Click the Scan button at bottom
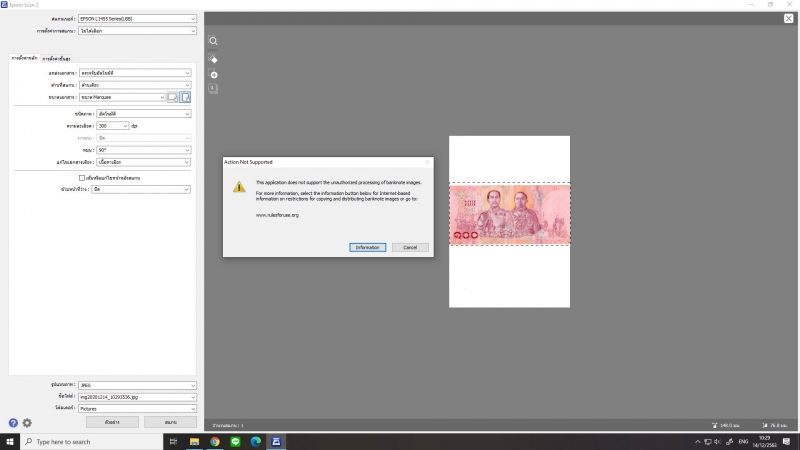 tap(170, 422)
